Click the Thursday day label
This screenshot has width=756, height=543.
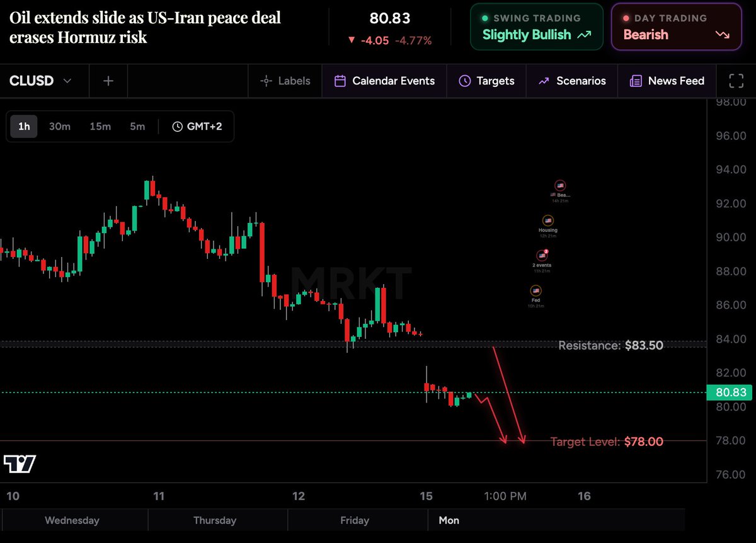215,520
